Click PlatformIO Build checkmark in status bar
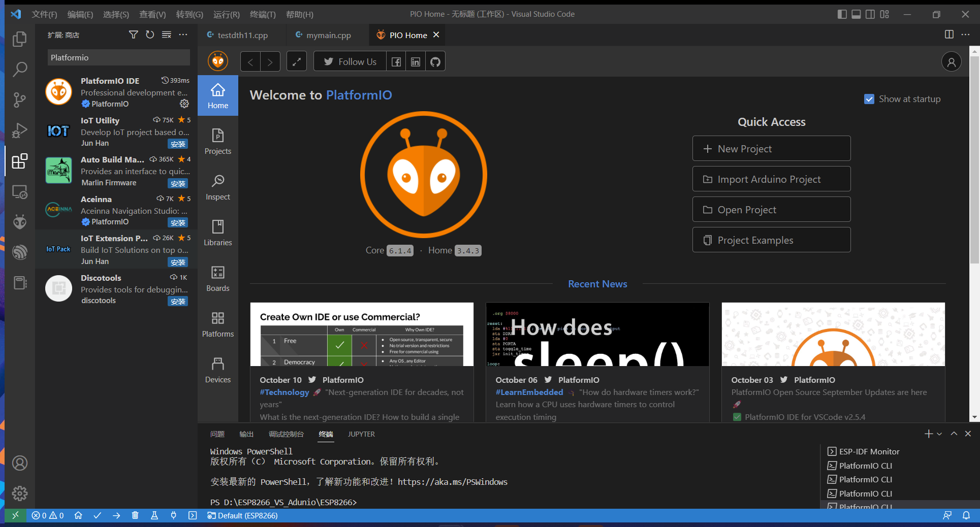Image resolution: width=980 pixels, height=527 pixels. click(98, 515)
